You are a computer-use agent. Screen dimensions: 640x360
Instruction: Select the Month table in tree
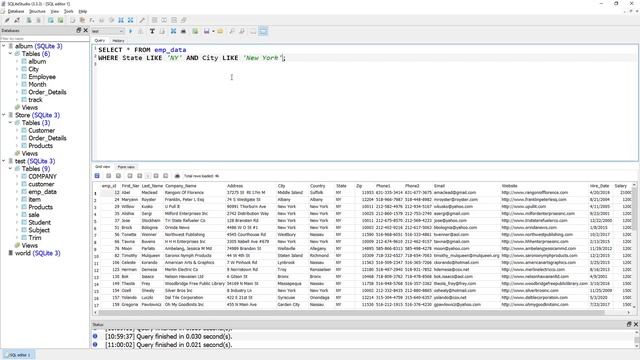37,84
